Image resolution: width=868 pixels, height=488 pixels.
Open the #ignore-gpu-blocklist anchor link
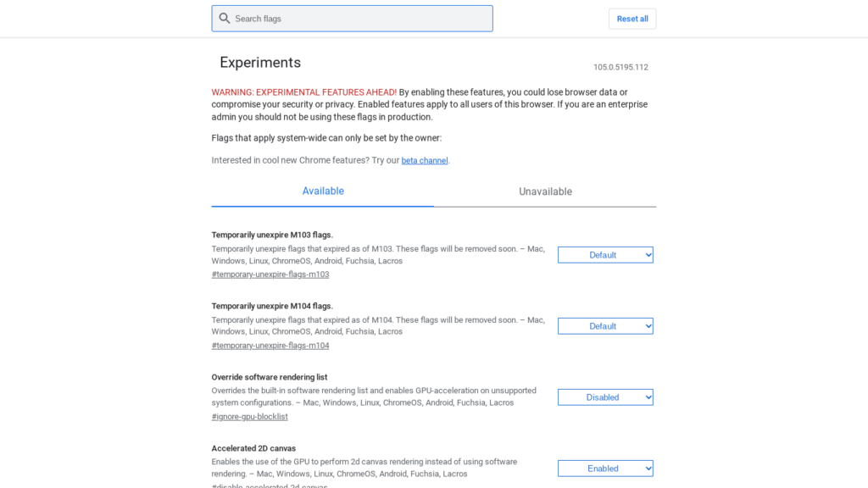[249, 417]
